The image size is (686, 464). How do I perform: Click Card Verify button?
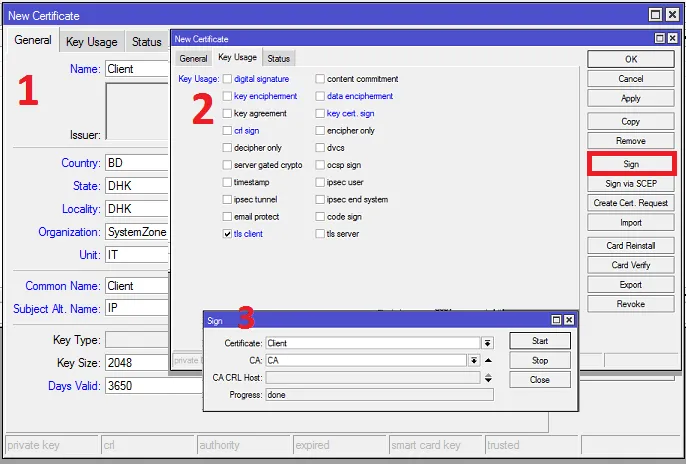tap(630, 265)
